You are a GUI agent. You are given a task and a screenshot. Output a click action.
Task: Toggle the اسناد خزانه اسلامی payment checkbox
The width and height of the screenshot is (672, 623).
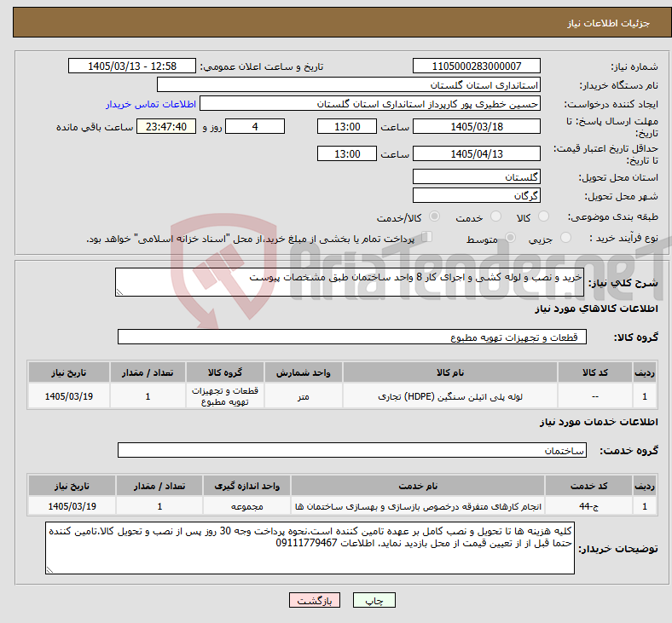426,237
